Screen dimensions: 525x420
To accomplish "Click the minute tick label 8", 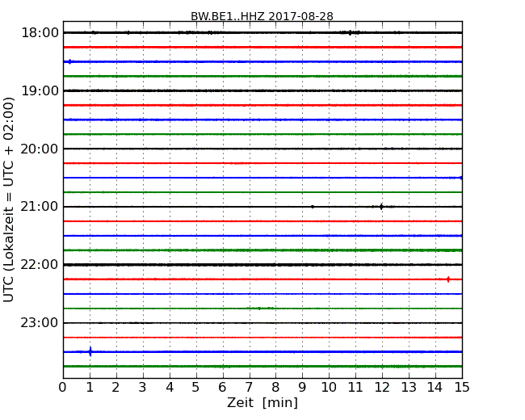I will pos(275,387).
